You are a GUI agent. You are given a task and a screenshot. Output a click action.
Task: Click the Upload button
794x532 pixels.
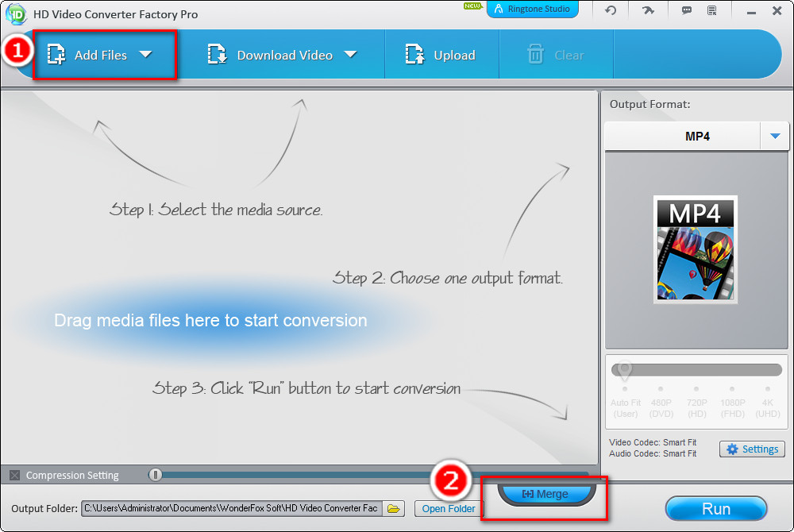coord(441,55)
